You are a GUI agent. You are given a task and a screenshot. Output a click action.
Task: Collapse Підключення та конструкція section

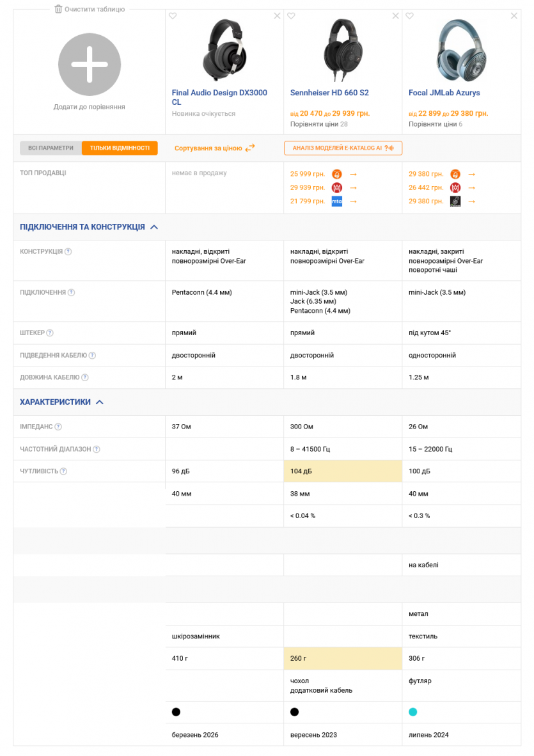click(x=154, y=227)
